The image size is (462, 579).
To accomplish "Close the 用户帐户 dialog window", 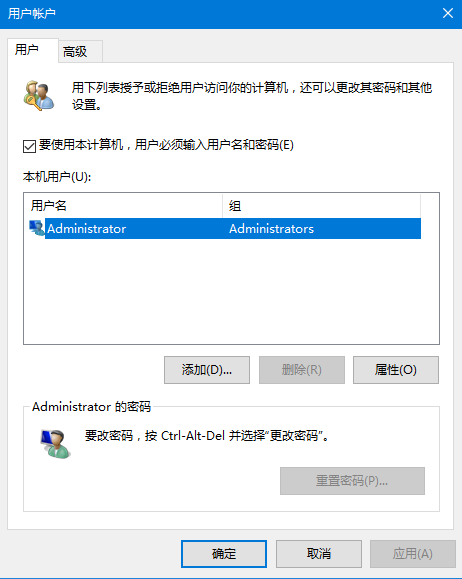I will pyautogui.click(x=448, y=13).
